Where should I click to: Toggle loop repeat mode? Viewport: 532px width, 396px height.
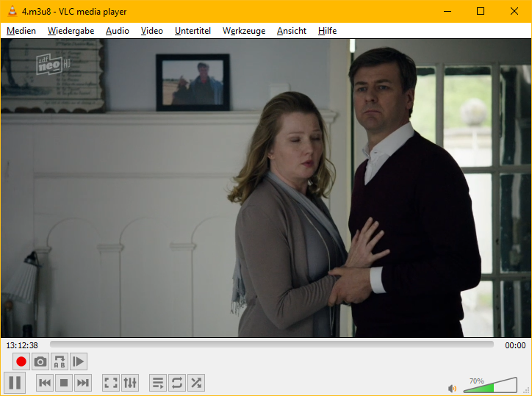point(177,383)
